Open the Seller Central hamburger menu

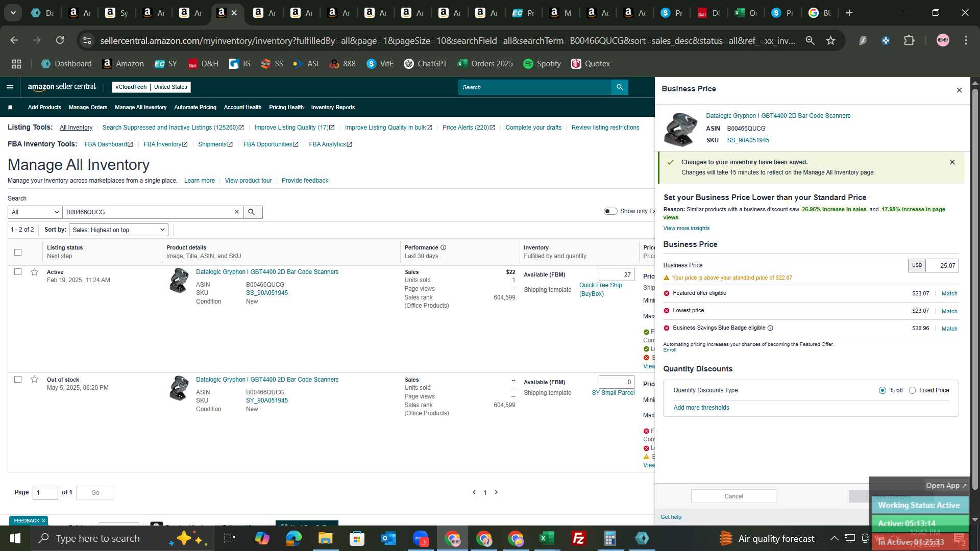[10, 87]
